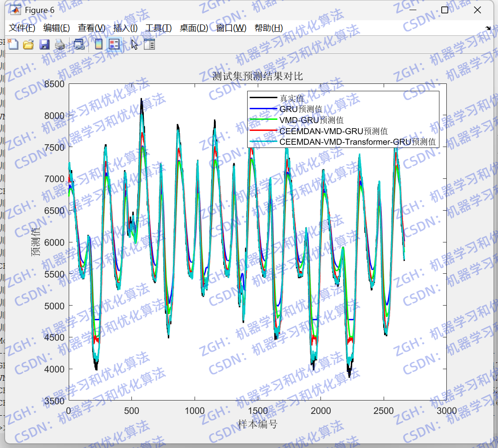Click the x-axis label 样本编号
The width and height of the screenshot is (498, 448).
(257, 424)
